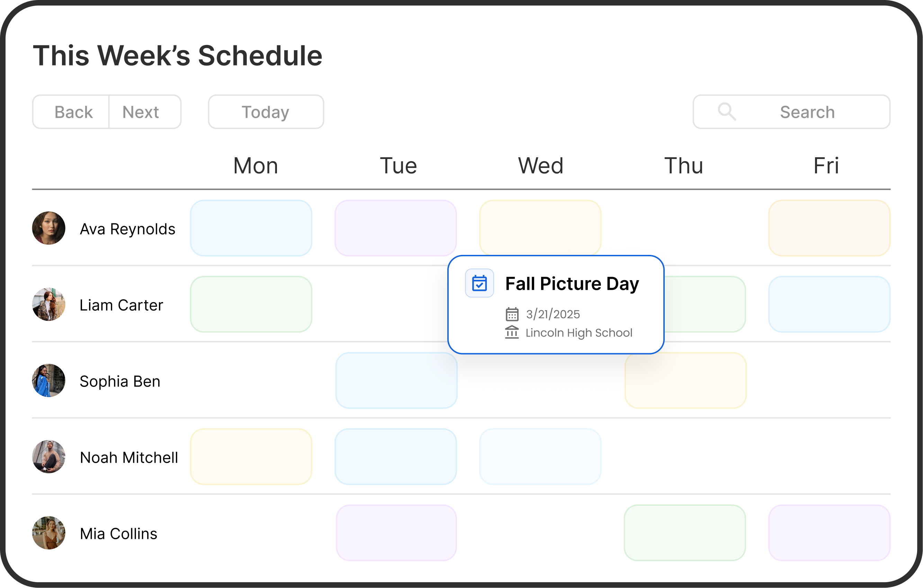Select Noah Mitchell's avatar image
The width and height of the screenshot is (923, 588).
49,456
